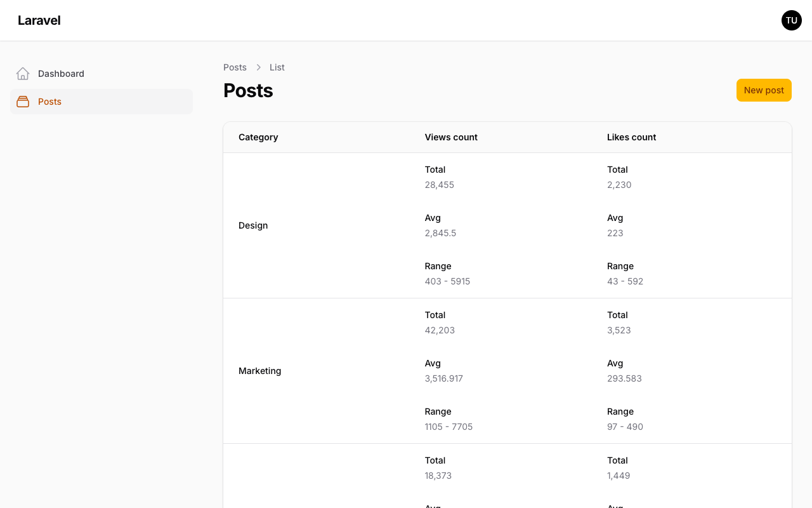Click the Design views total 28,455
This screenshot has height=508, width=812.
click(x=439, y=185)
